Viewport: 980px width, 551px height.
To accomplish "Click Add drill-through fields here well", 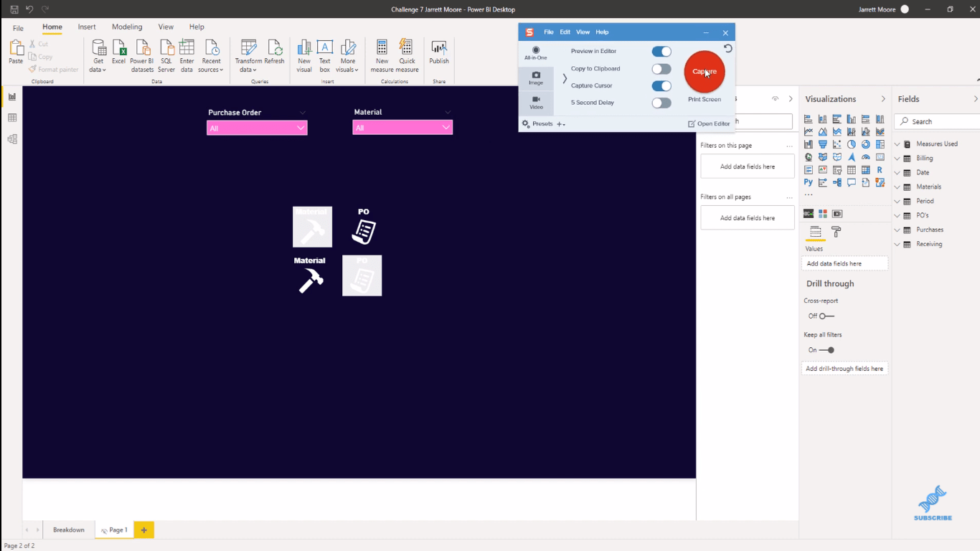I will coord(844,368).
